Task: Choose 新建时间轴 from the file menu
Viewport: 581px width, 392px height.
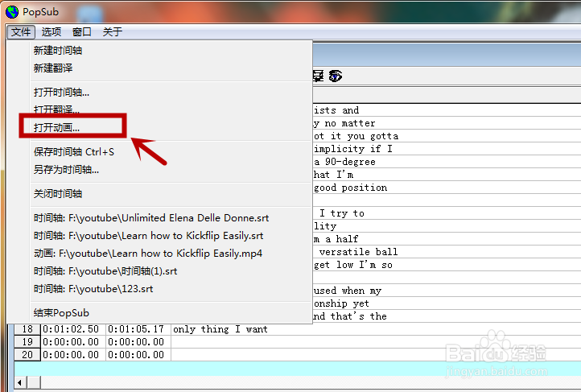Action: (58, 51)
